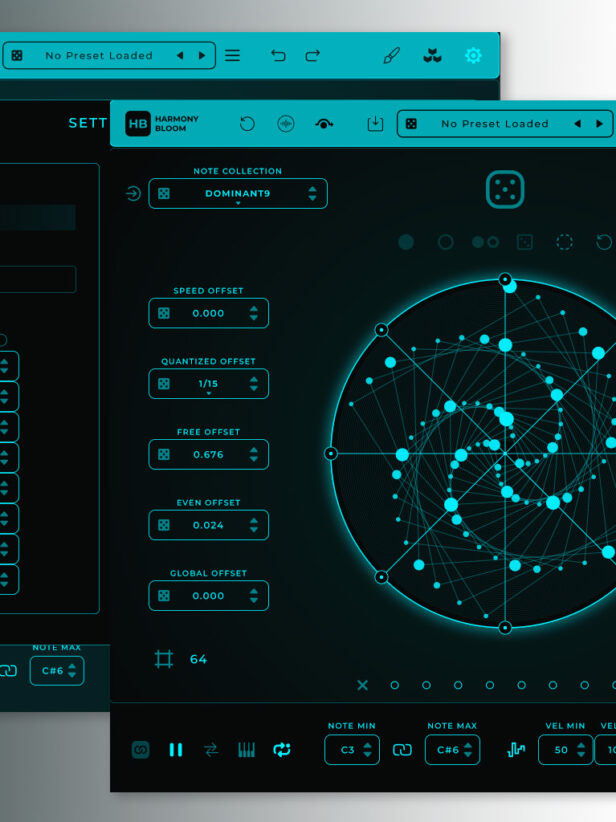Step the Note Collection selector arrows
The width and height of the screenshot is (616, 822).
pos(312,193)
